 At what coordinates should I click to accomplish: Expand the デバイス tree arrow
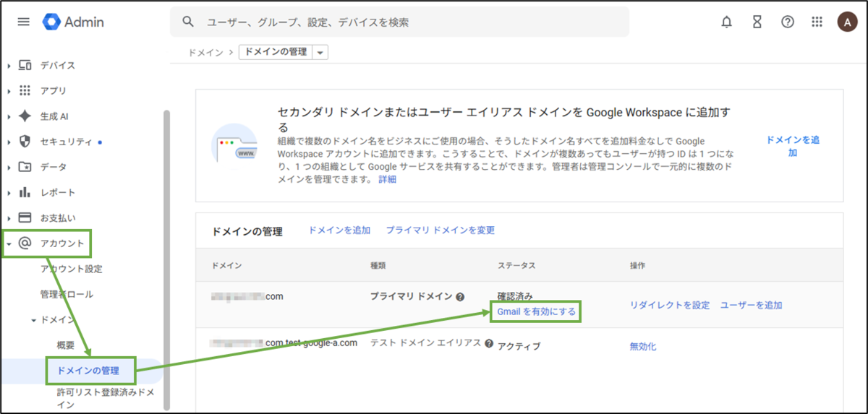(x=9, y=66)
